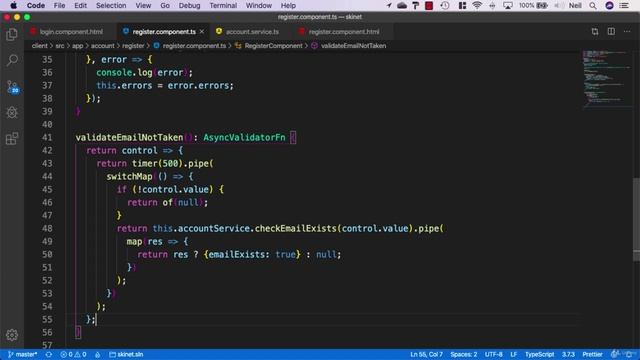
Task: Click the register folder breadcrumb segment
Action: coord(133,46)
